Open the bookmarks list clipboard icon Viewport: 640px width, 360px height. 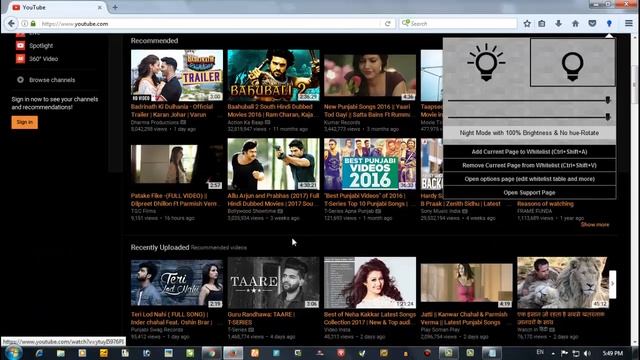542,24
